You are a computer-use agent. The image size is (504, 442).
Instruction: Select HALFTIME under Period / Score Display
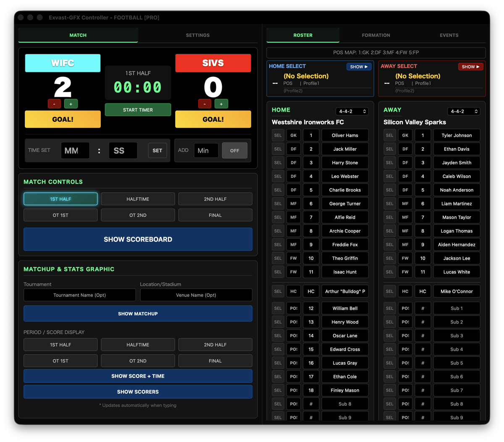pos(138,345)
